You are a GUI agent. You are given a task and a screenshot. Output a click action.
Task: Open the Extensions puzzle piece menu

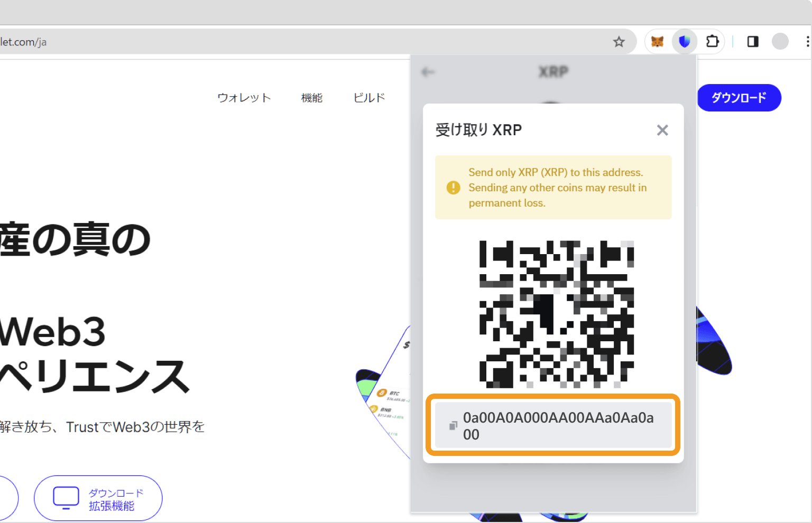(x=712, y=41)
